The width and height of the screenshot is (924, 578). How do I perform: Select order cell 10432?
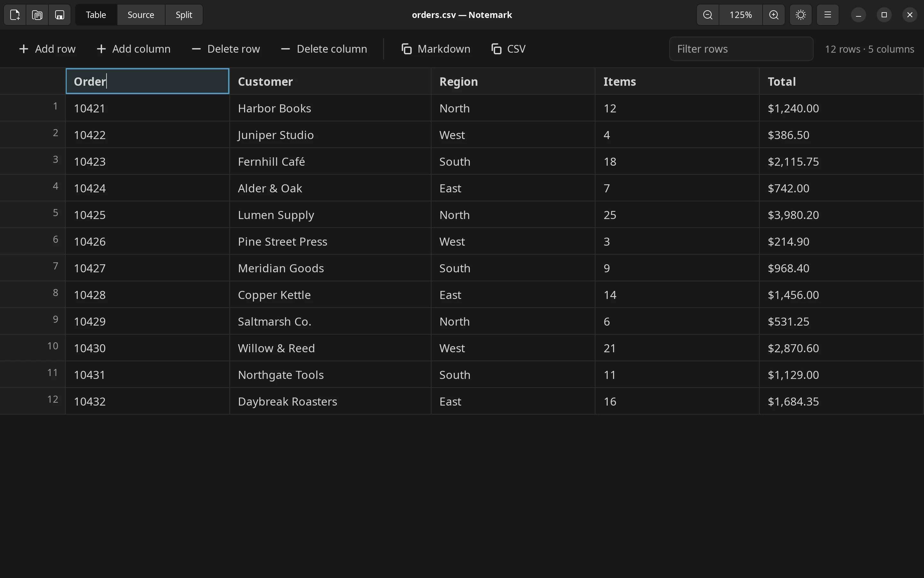coord(147,401)
